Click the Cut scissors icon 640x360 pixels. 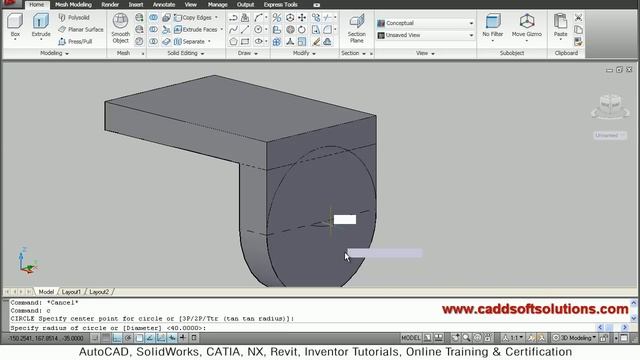pyautogui.click(x=578, y=18)
